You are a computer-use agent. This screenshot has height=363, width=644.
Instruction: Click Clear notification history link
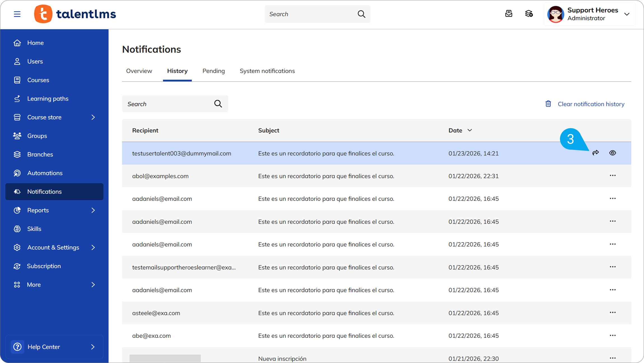tap(591, 104)
